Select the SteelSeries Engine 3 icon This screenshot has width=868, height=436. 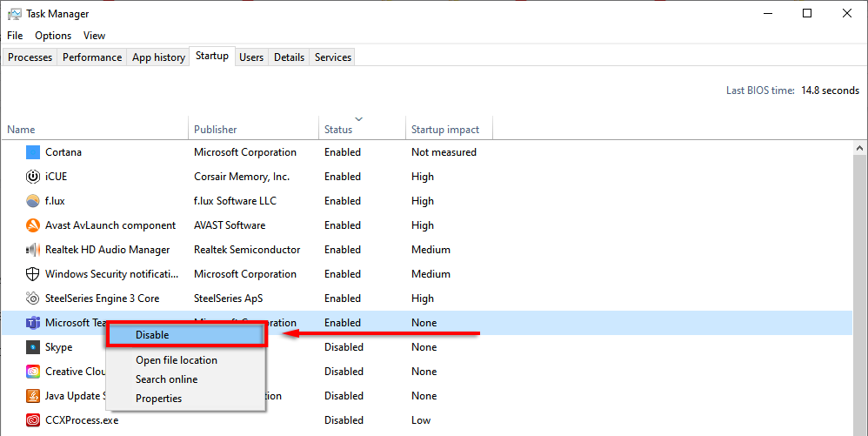(x=33, y=298)
